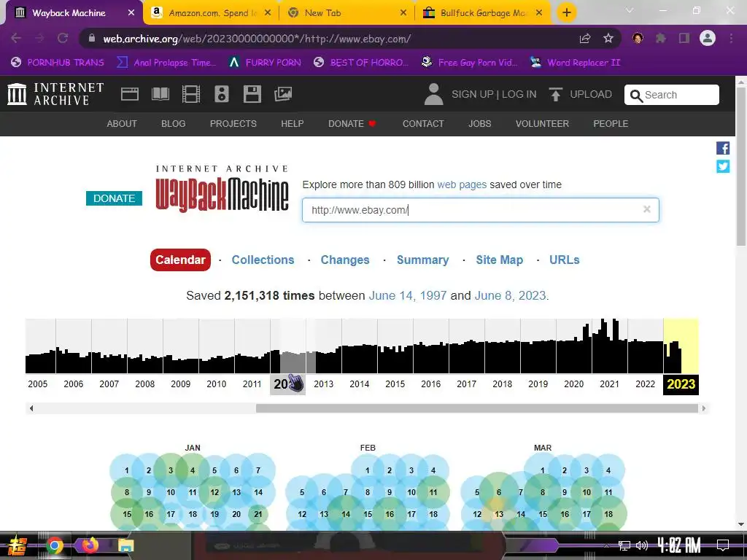Screen dimensions: 747x560
Task: Click SIGN UP link
Action: pos(472,94)
